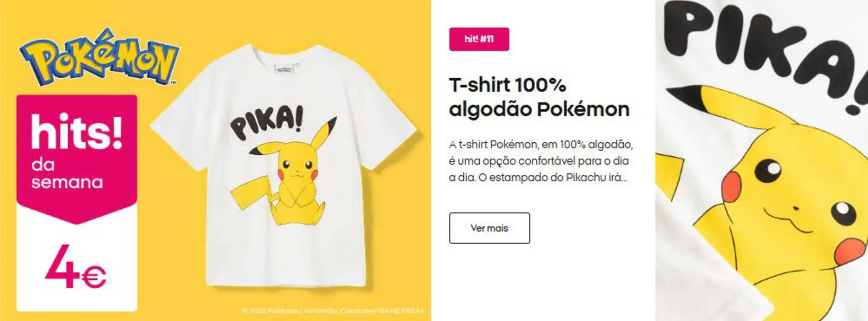Select the T-shirt 100% algodão Pokémon title

539,97
